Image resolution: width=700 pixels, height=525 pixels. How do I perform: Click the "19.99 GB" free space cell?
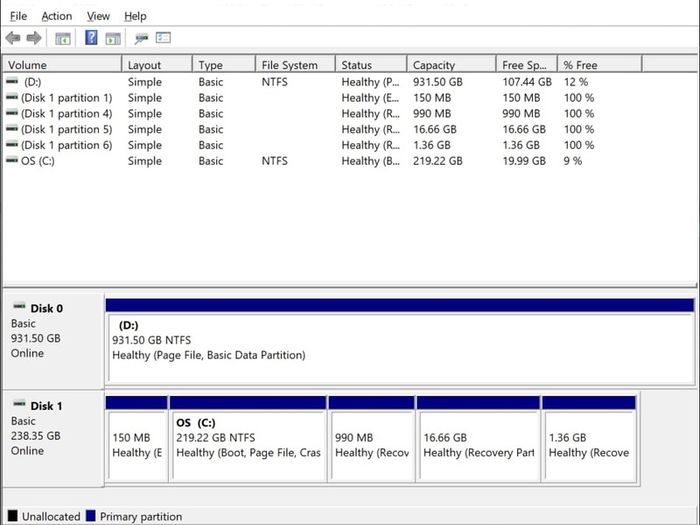click(x=524, y=161)
